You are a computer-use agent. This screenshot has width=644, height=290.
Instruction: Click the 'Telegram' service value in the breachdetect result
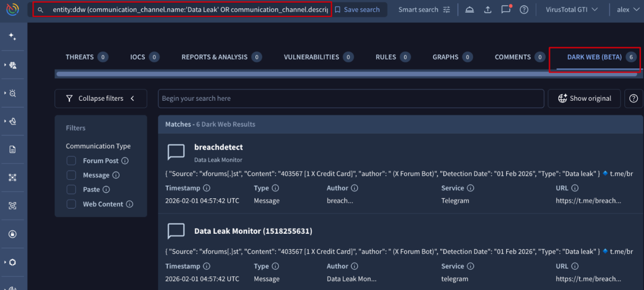(455, 201)
